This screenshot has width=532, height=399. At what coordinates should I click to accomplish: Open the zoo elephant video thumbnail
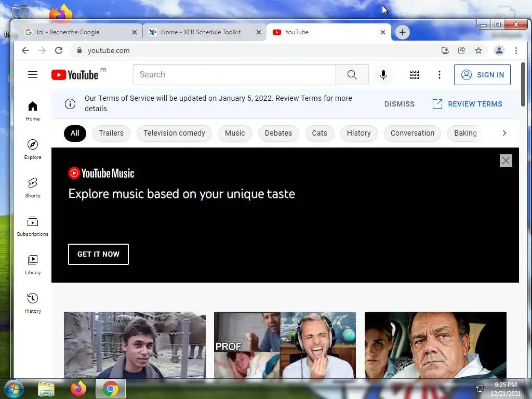click(x=135, y=345)
